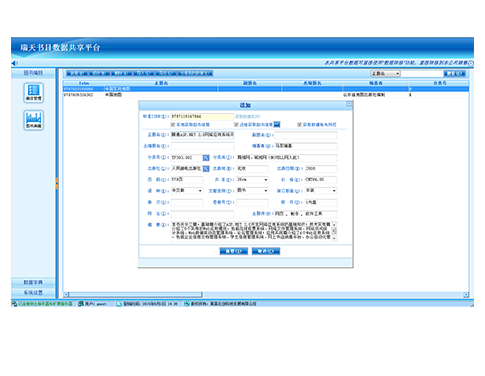
Task: Click the round icon ending the scrolling notice
Action: point(471,63)
